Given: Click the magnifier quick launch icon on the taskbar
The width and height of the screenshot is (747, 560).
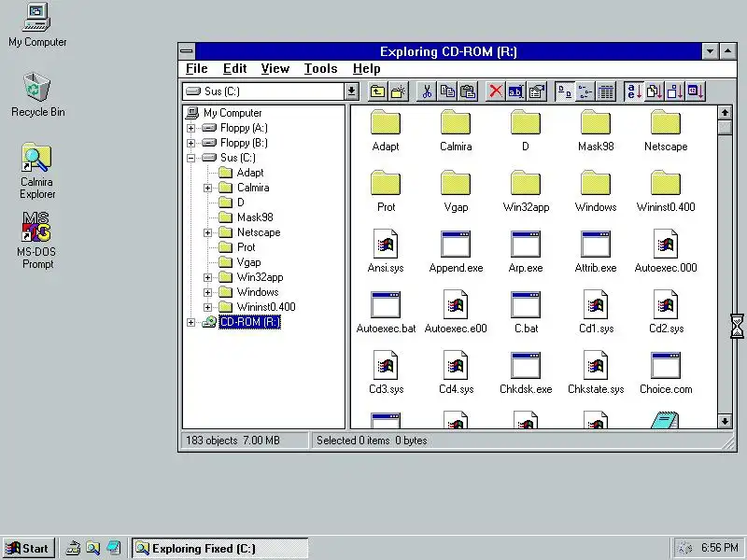Looking at the screenshot, I should pos(92,548).
